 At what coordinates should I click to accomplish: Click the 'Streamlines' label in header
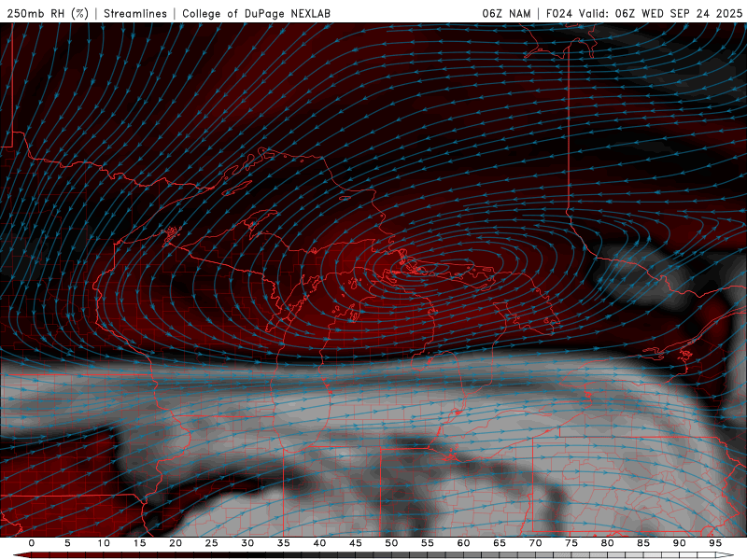[135, 13]
